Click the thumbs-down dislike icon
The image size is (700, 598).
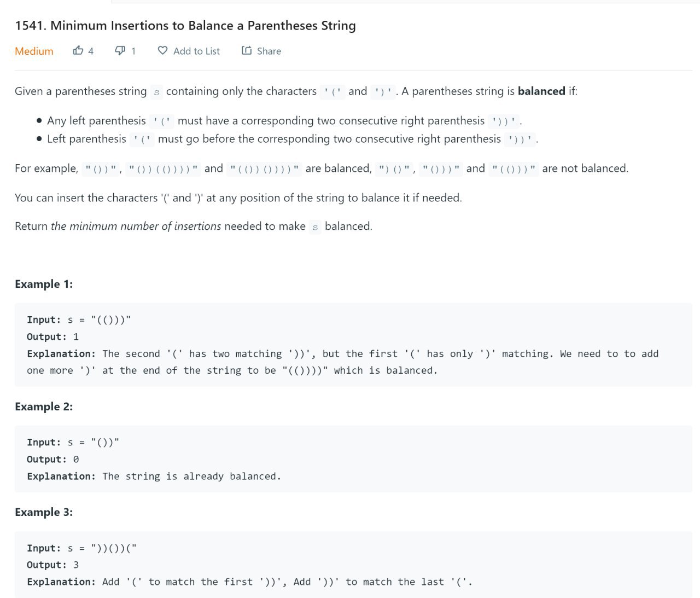coord(120,51)
